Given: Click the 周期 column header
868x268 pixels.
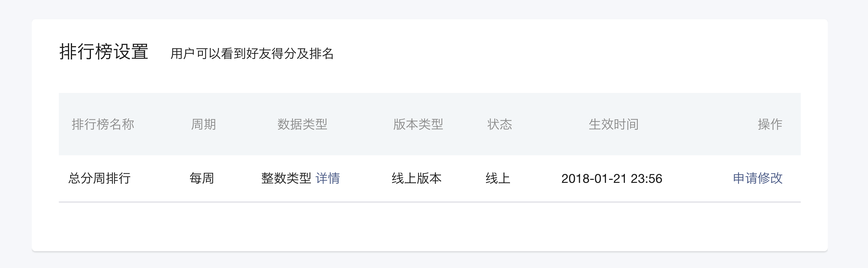Looking at the screenshot, I should tap(203, 124).
